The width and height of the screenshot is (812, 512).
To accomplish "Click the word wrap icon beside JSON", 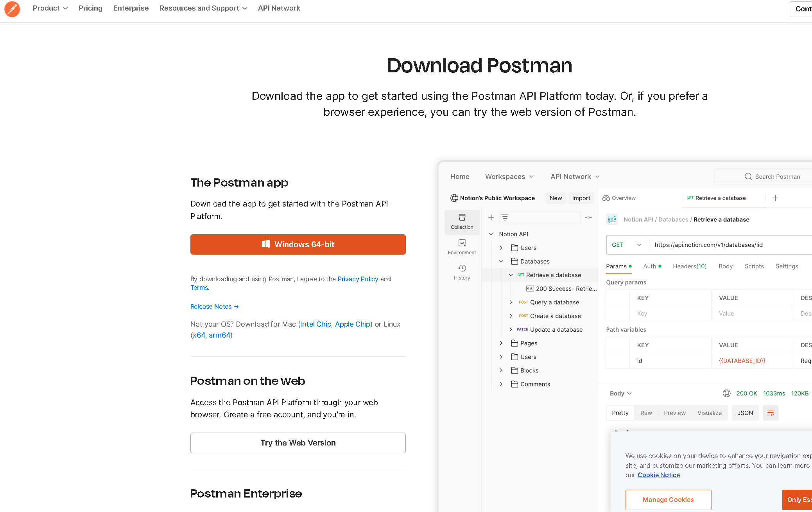I will point(771,413).
